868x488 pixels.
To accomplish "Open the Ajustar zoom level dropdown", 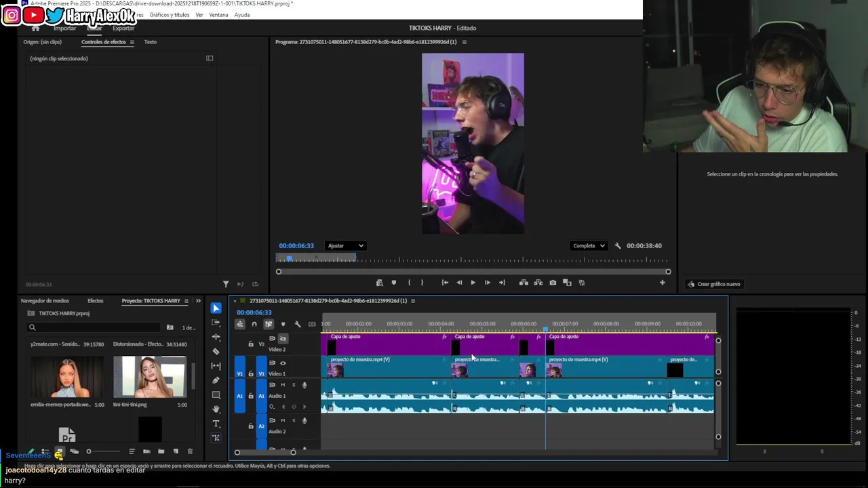I will [x=345, y=246].
